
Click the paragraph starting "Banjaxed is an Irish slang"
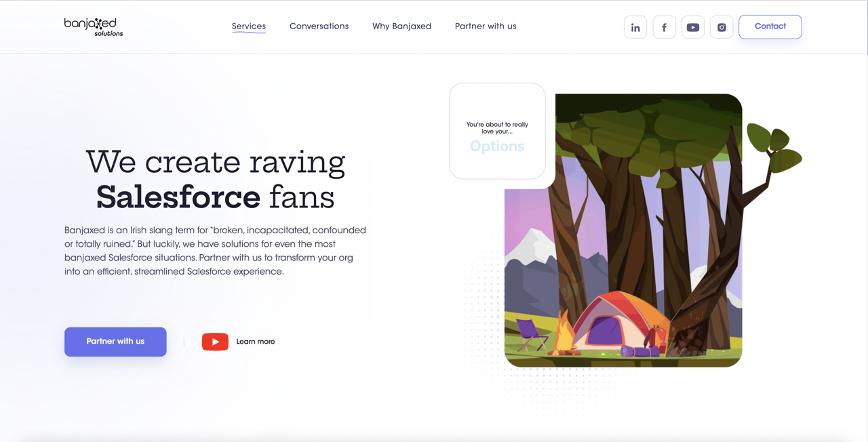pos(216,251)
